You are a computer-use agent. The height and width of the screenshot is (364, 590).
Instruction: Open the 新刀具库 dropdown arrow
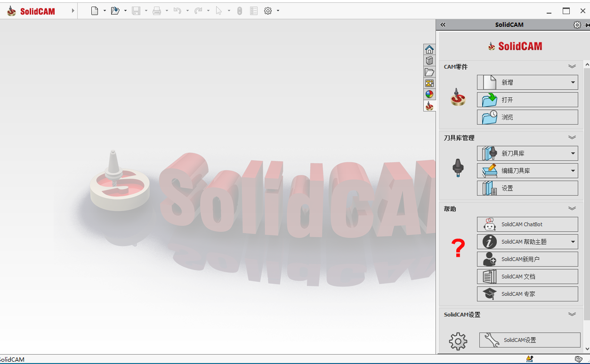(x=573, y=153)
